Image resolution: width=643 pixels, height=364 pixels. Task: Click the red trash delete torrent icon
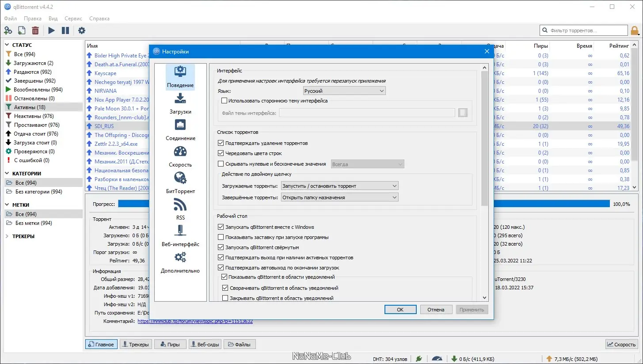[x=35, y=30]
